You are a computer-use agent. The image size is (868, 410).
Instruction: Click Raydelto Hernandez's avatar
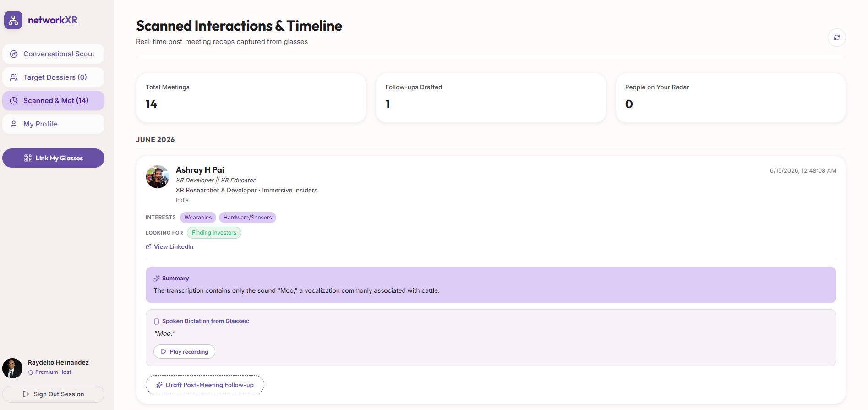[12, 368]
